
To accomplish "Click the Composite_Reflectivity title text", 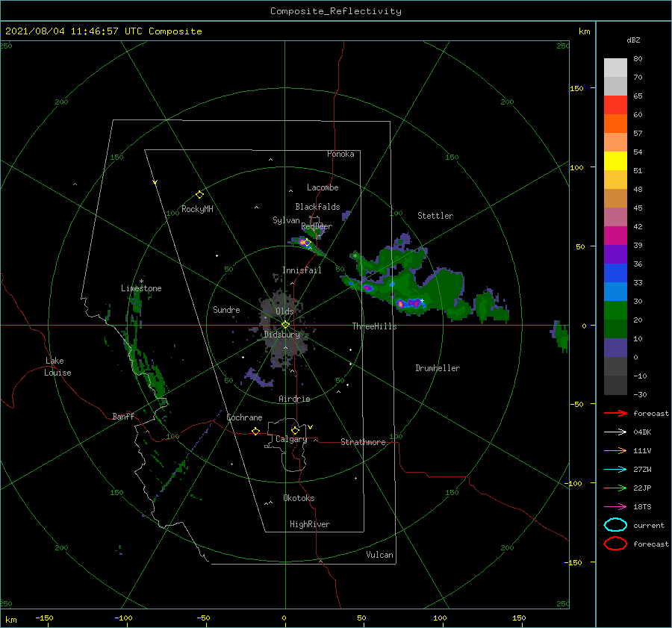I will point(335,11).
